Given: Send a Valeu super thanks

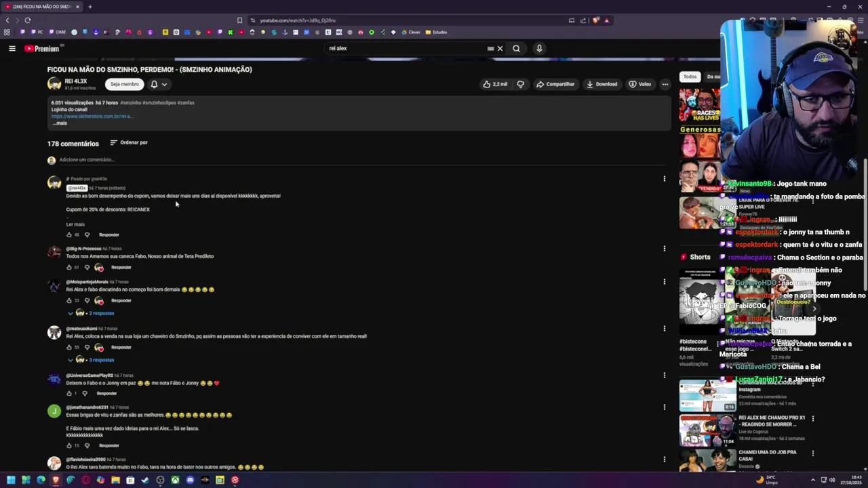Looking at the screenshot, I should point(639,84).
